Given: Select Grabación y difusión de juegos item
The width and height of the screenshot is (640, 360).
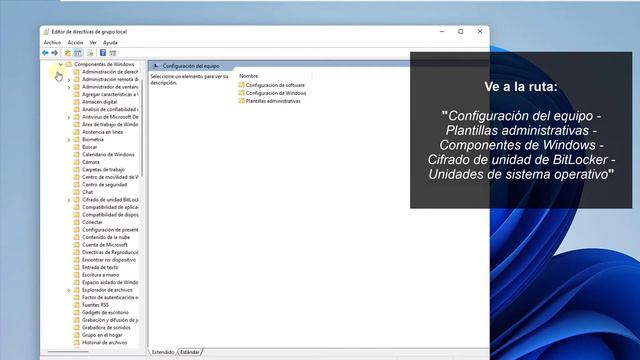Looking at the screenshot, I should 110,320.
